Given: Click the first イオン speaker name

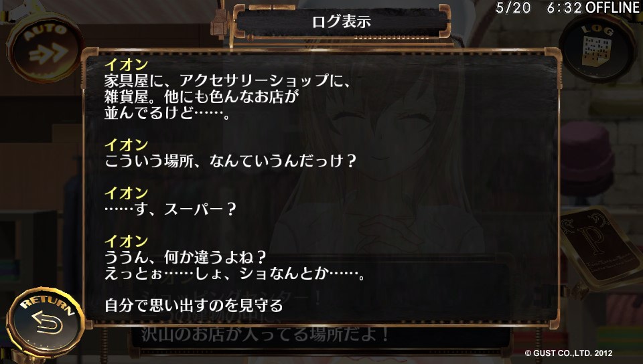Looking at the screenshot, I should click(126, 64).
